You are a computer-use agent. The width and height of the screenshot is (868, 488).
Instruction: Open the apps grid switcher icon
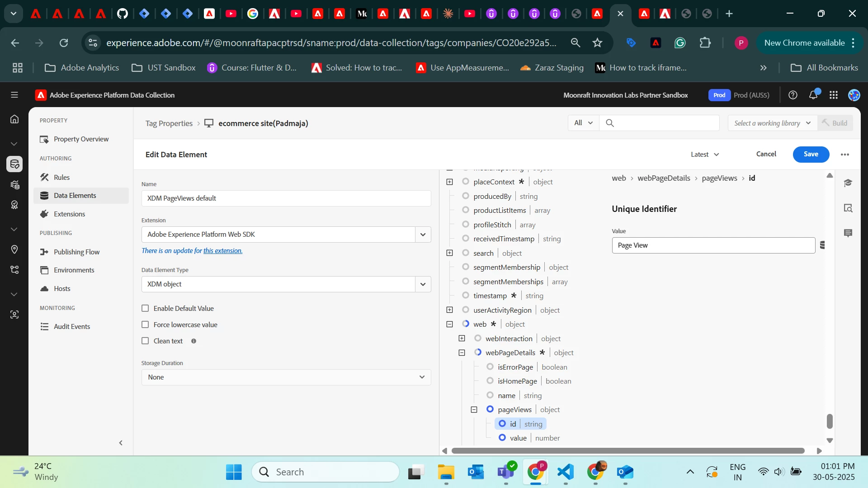(834, 95)
